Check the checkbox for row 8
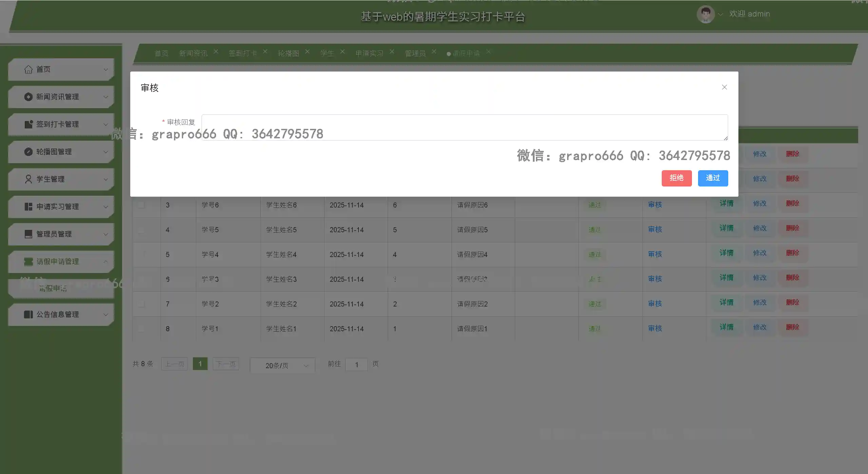The height and width of the screenshot is (474, 868). coord(141,329)
